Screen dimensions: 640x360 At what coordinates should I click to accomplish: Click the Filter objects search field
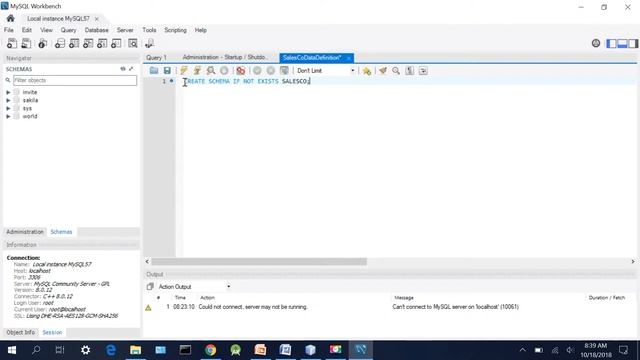tap(75, 80)
